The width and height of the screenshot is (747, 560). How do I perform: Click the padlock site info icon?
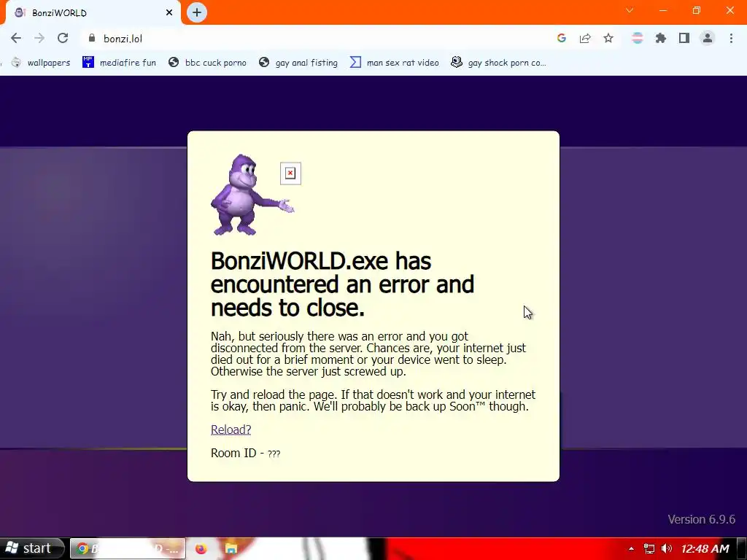(x=92, y=38)
